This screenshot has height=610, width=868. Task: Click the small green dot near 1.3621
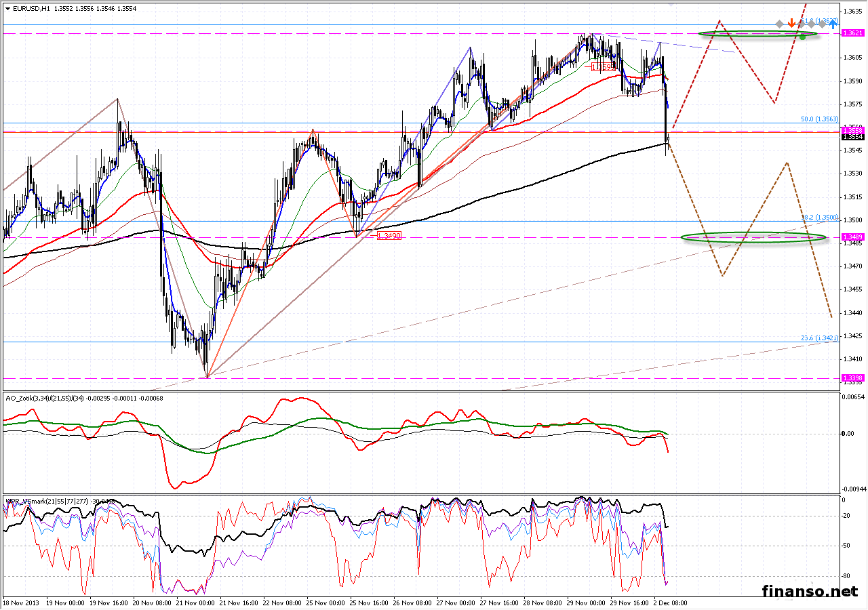803,37
